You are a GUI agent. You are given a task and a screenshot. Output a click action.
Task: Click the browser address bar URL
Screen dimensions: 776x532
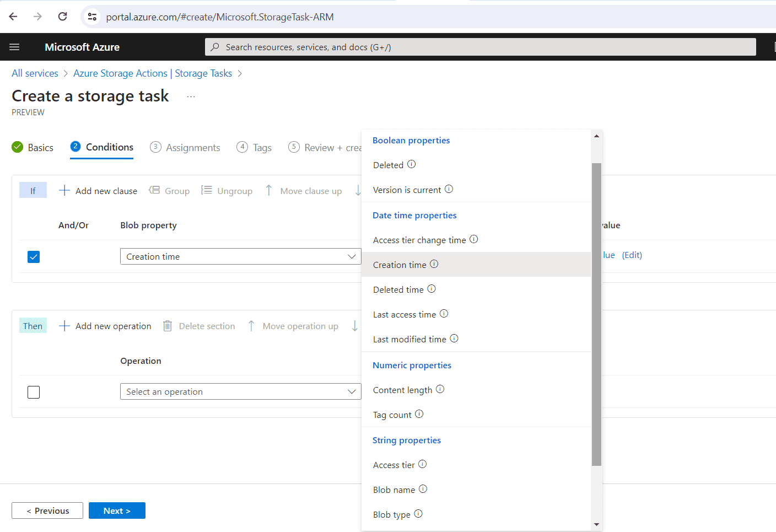click(220, 17)
